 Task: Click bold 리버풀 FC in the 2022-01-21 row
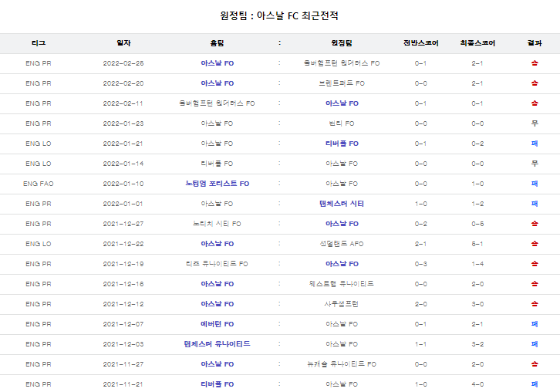[x=342, y=144]
